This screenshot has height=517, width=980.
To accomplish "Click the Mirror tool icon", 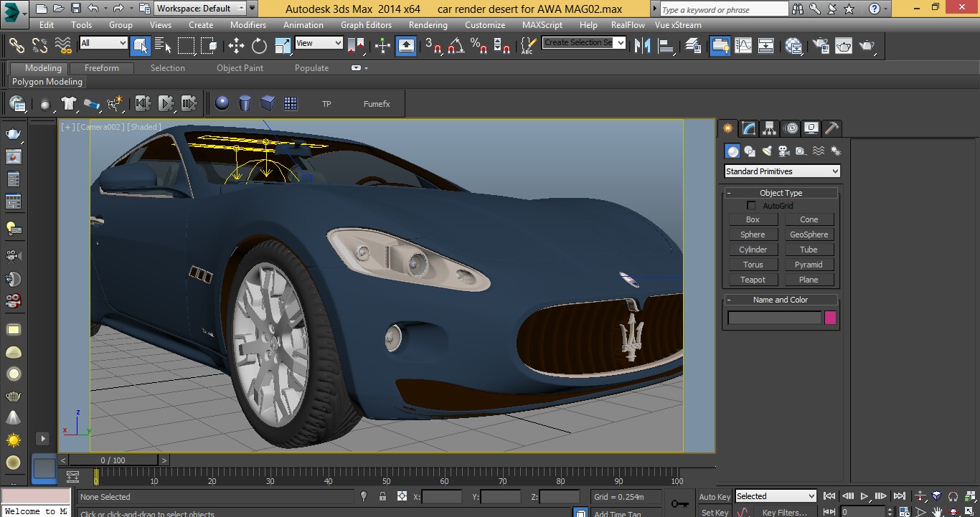I will 642,45.
